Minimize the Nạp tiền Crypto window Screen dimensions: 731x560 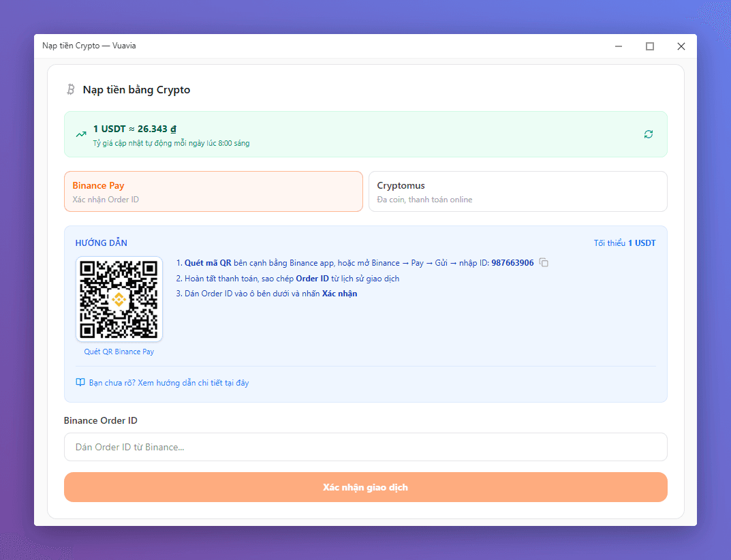[619, 46]
